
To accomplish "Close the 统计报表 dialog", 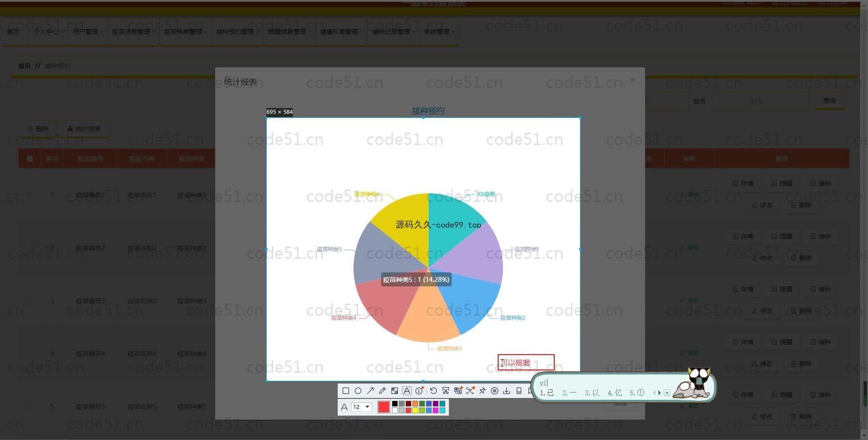I will tap(632, 80).
